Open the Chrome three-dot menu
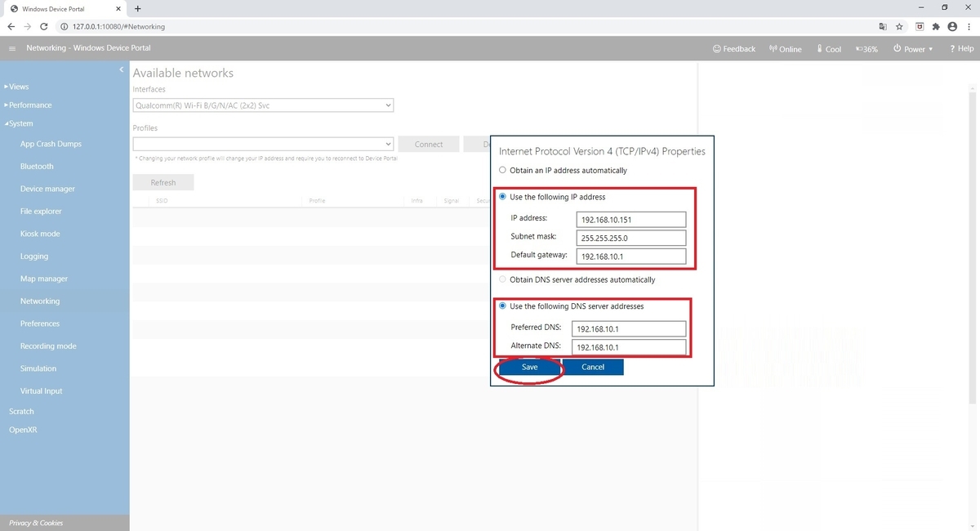This screenshot has width=980, height=531. 969,26
